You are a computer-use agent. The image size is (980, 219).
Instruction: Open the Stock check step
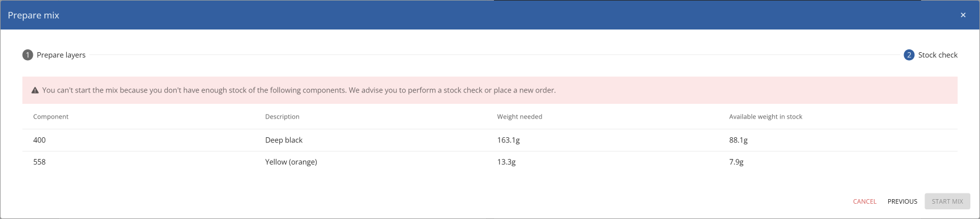coord(938,55)
